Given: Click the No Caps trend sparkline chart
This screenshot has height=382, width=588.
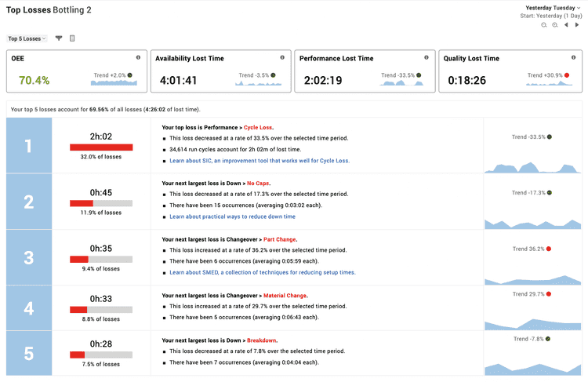Looking at the screenshot, I should click(532, 224).
